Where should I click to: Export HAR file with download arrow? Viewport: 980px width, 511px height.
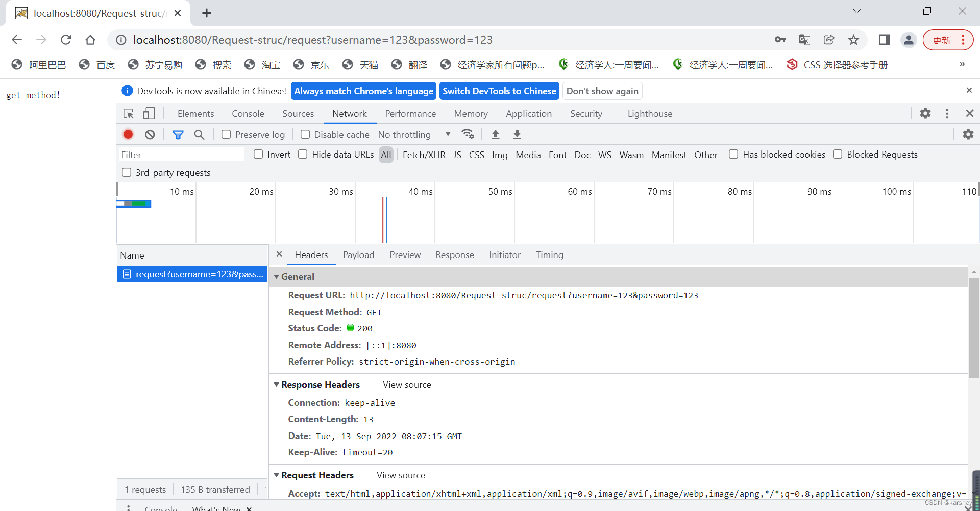point(517,134)
